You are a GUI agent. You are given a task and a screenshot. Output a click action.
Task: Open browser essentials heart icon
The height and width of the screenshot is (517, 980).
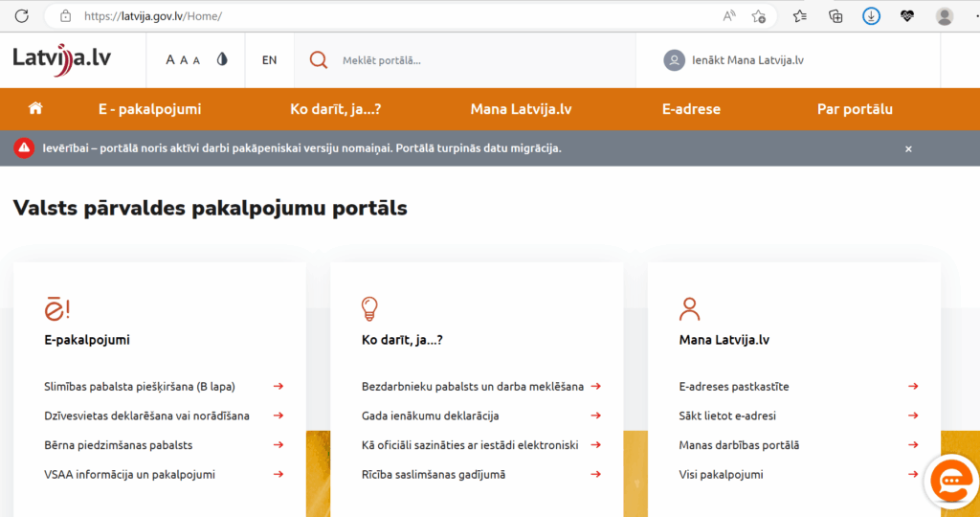click(907, 16)
